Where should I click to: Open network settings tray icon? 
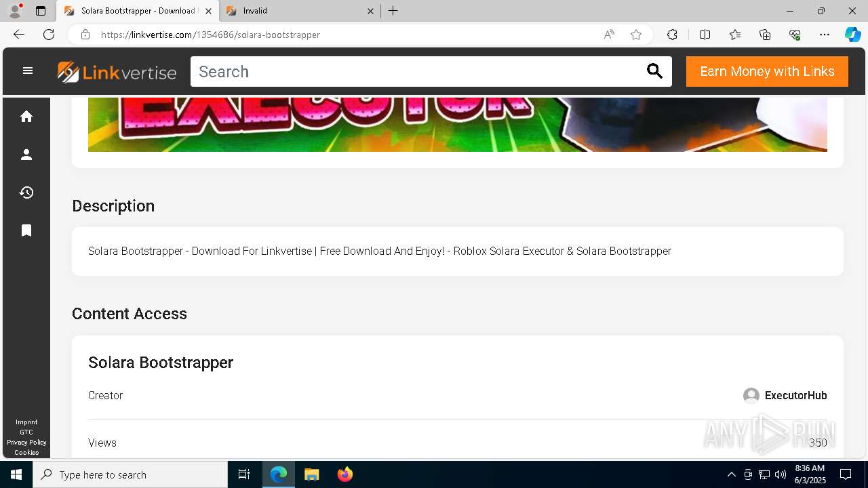click(x=764, y=474)
